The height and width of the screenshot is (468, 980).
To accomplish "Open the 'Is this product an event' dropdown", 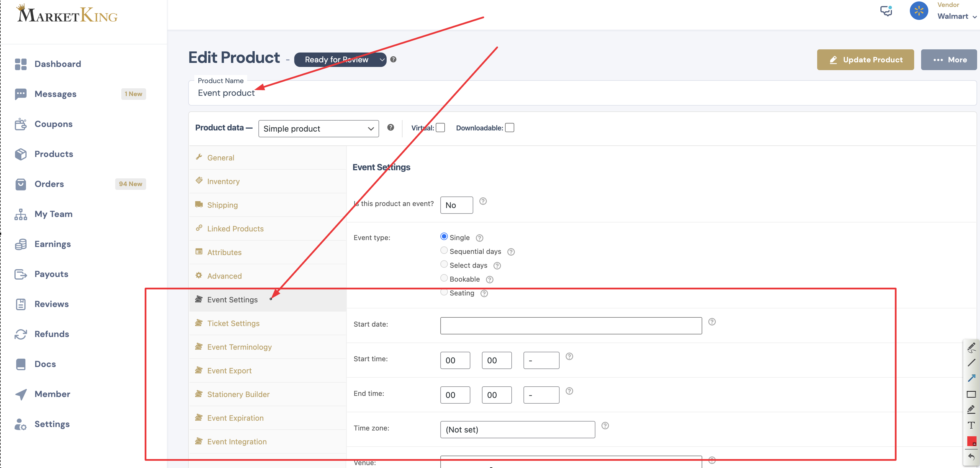I will tap(457, 205).
